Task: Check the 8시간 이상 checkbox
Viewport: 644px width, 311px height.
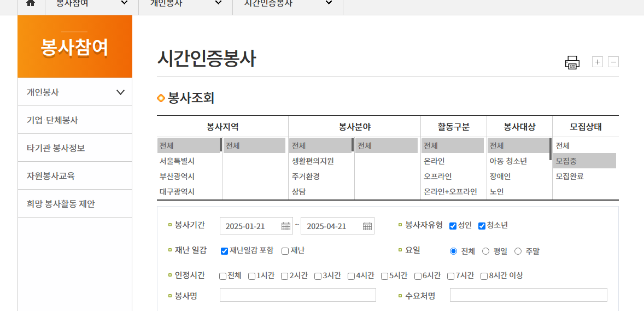Action: 484,276
